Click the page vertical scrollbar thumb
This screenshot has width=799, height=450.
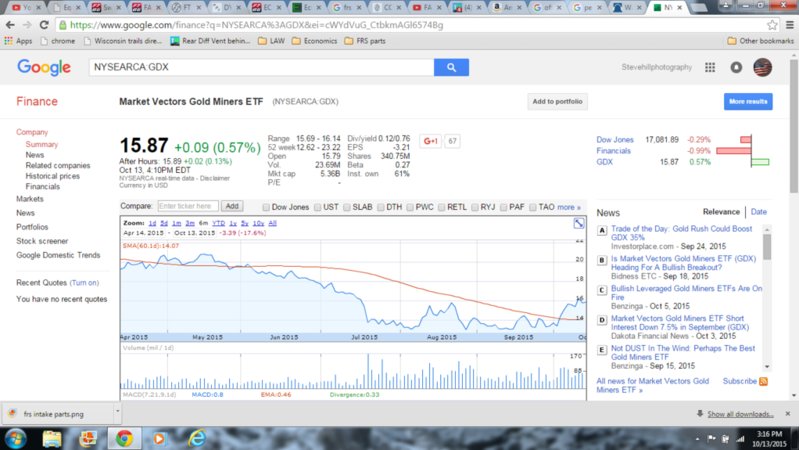tap(793, 126)
